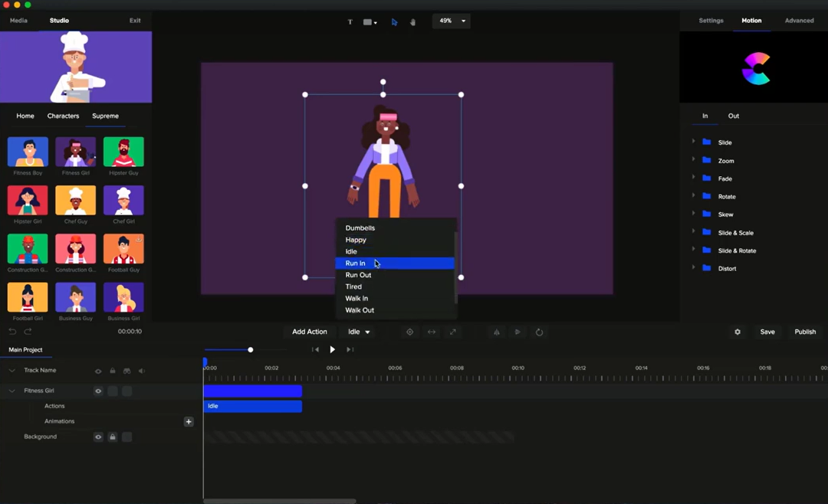Open project settings gear icon
Image resolution: width=828 pixels, height=504 pixels.
coord(738,332)
